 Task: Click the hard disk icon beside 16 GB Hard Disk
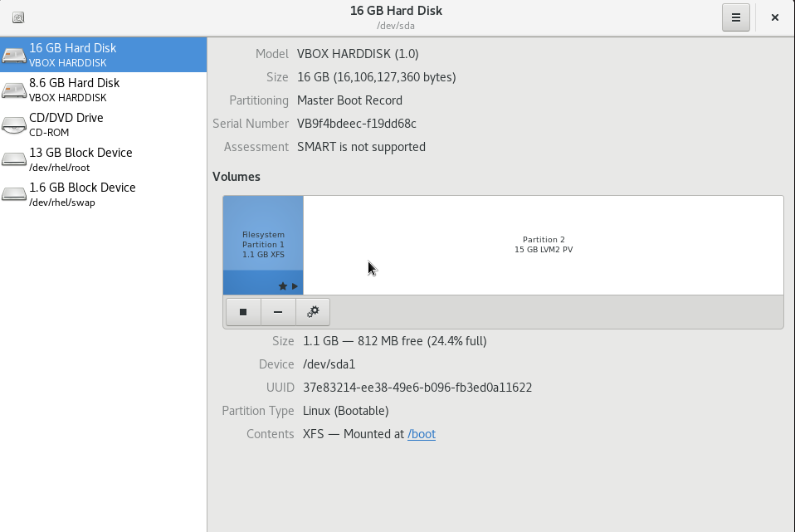12,54
